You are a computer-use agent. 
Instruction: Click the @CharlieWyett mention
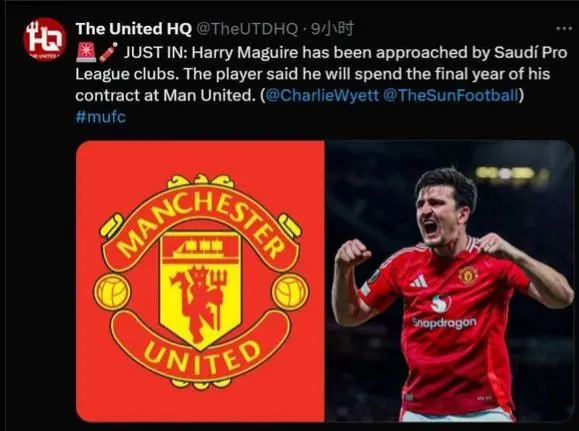pos(322,95)
